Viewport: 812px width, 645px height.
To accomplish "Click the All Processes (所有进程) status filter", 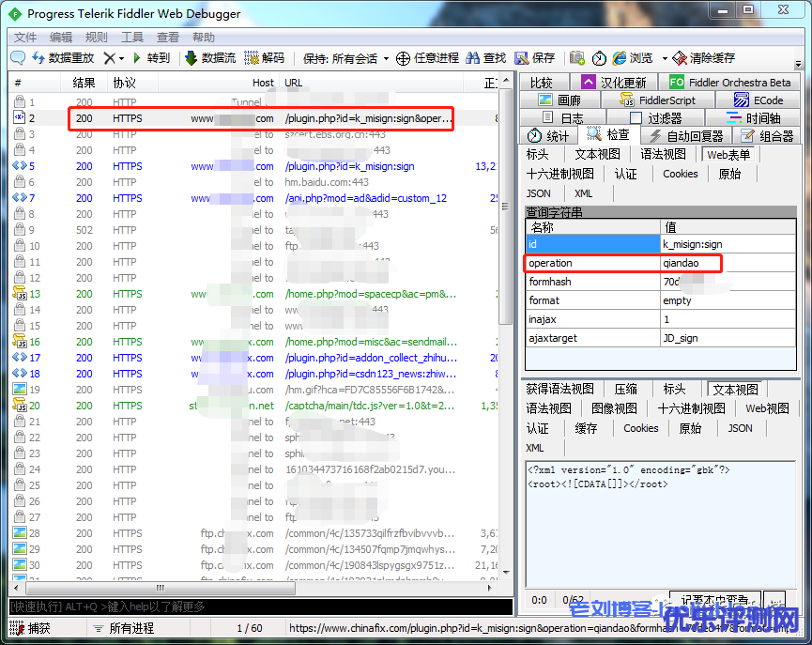I will (x=126, y=628).
